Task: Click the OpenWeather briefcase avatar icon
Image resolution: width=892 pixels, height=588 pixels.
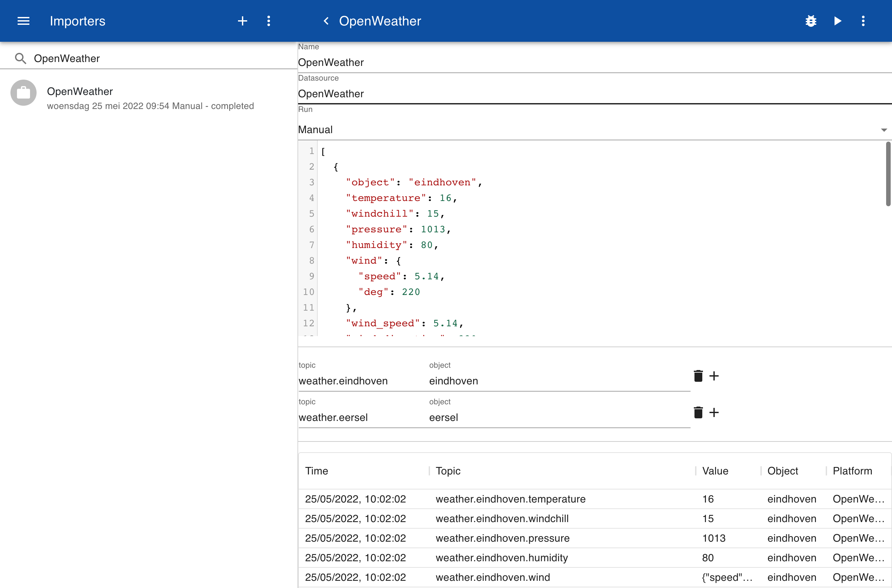Action: (23, 93)
